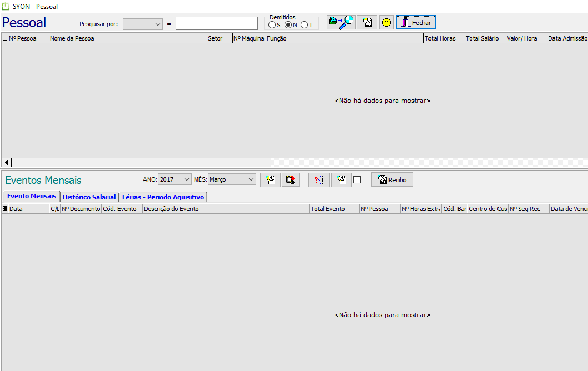Open Férias - Periodo Aquisitivo tab
Image resolution: width=588 pixels, height=371 pixels.
click(163, 197)
